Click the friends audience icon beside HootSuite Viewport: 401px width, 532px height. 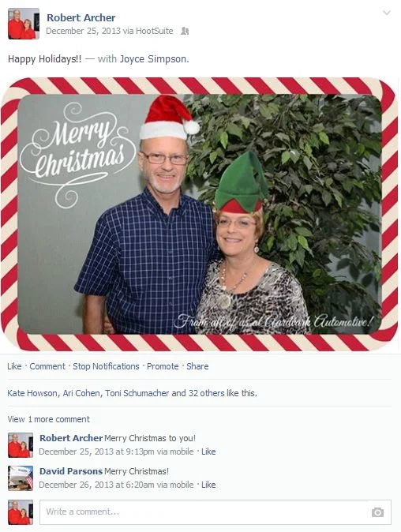point(185,31)
